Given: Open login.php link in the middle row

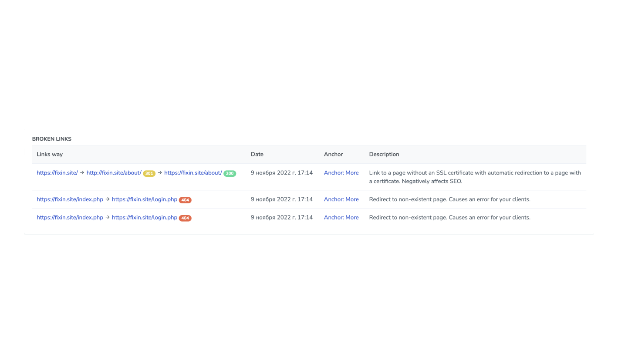Looking at the screenshot, I should click(145, 199).
